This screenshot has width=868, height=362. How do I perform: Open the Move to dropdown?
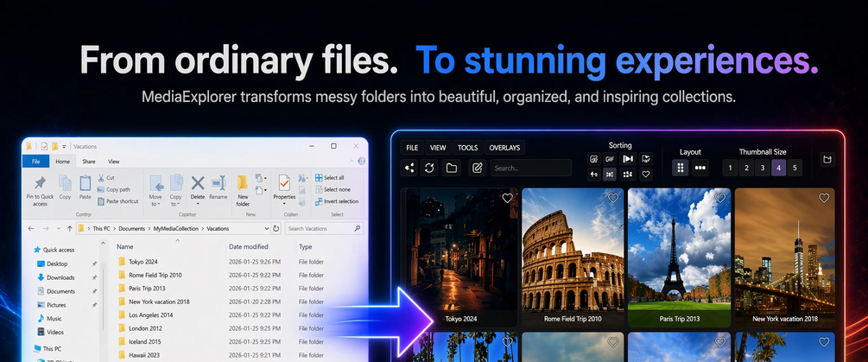pyautogui.click(x=155, y=190)
